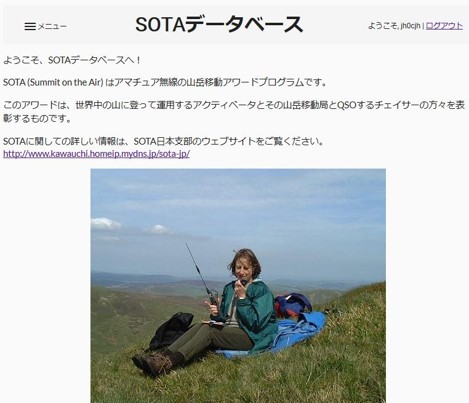
Task: Click the black backpack on the grass
Action: (x=171, y=330)
